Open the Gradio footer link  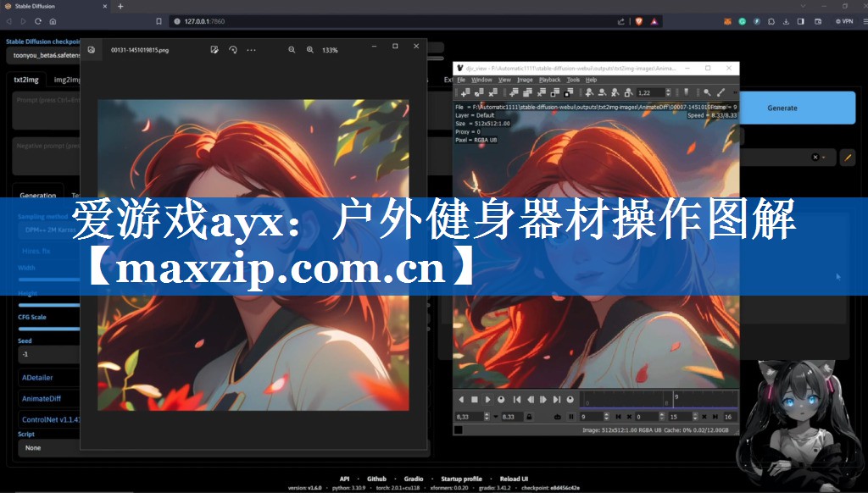414,479
